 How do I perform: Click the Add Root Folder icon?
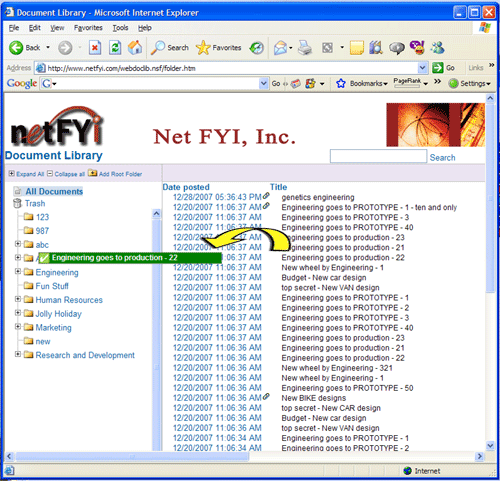92,173
